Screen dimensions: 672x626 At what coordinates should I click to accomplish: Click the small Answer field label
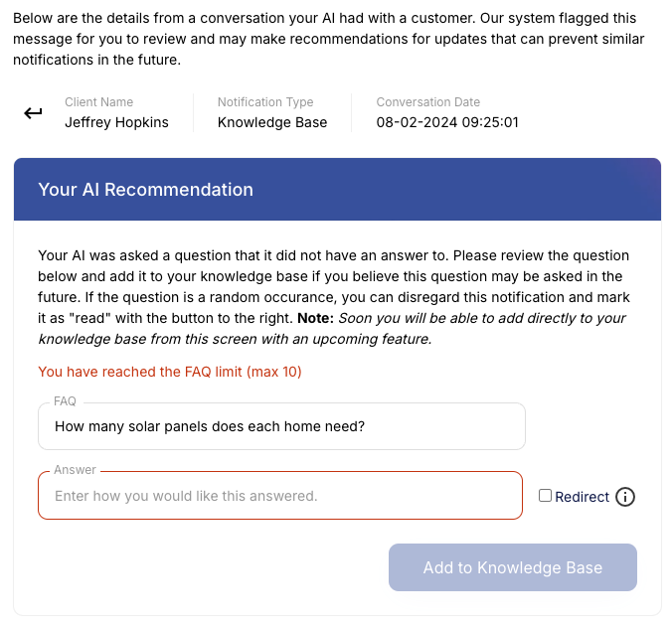coord(76,470)
